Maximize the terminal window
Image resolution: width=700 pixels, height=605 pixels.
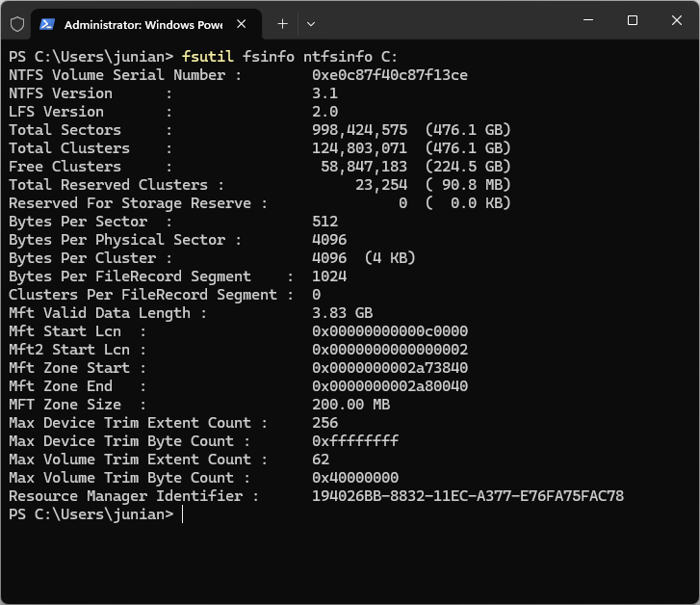[633, 20]
